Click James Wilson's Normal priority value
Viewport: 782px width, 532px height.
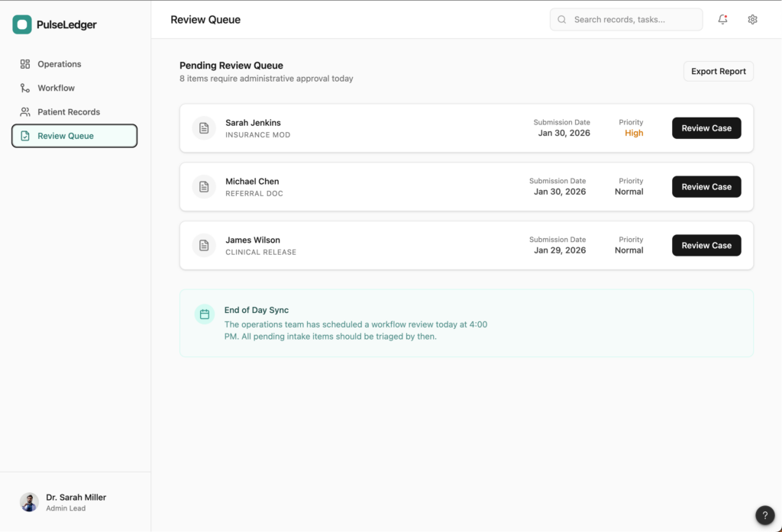coord(629,250)
